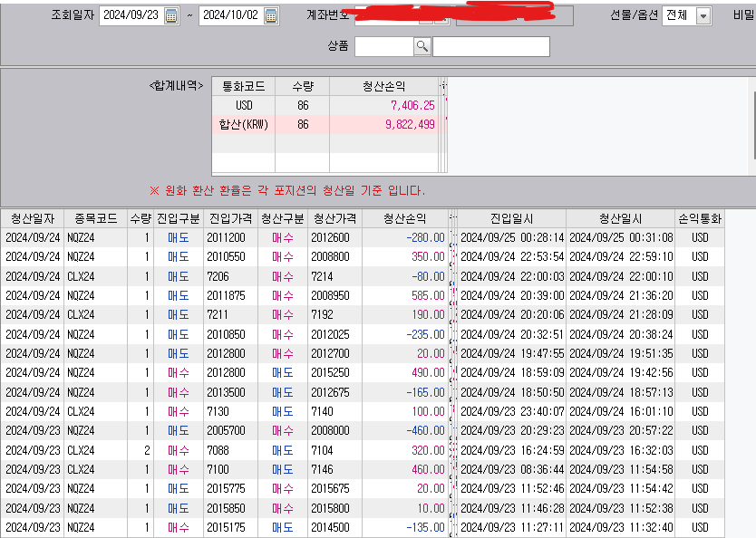756x538 pixels.
Task: Select the trade row with 585.00 profit
Action: (x=363, y=295)
